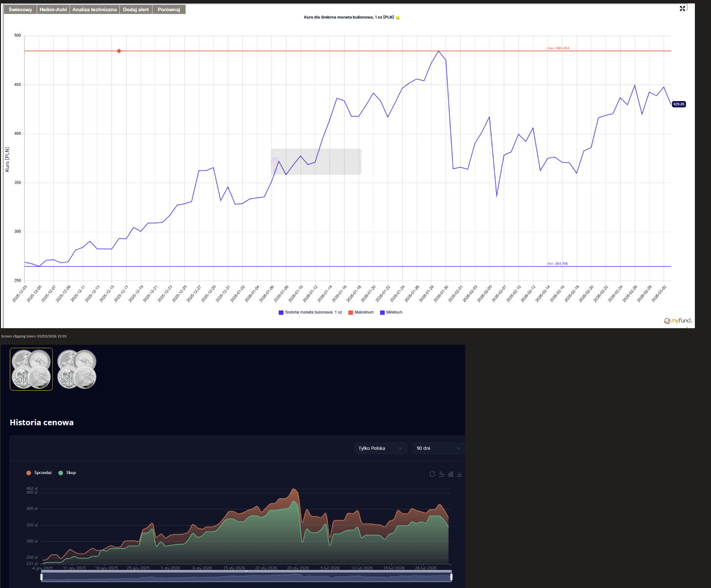The height and width of the screenshot is (588, 711).
Task: Toggle the Skup series in the legend
Action: coord(67,473)
